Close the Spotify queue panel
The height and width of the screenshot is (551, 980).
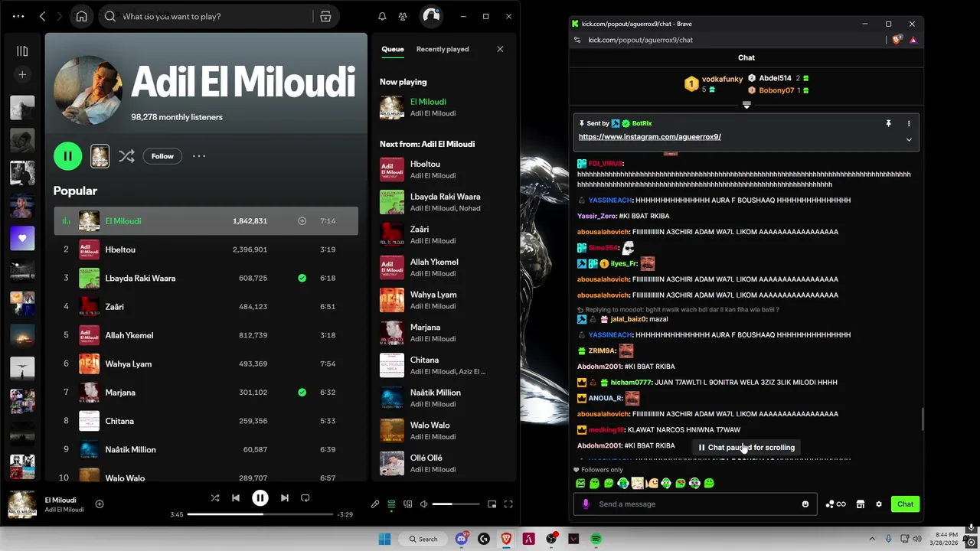click(x=500, y=49)
